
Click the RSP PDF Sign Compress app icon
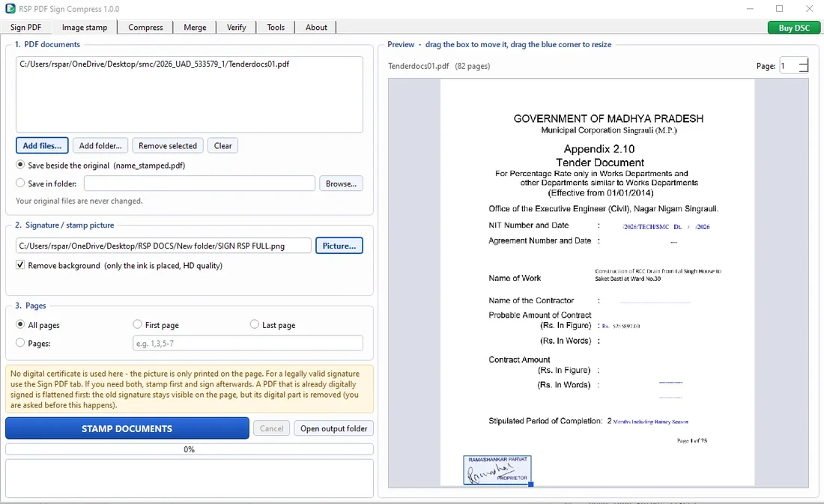pos(10,8)
